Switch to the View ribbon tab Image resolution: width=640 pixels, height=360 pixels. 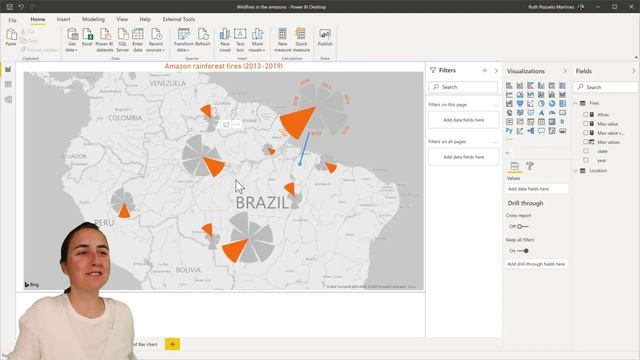[x=122, y=19]
